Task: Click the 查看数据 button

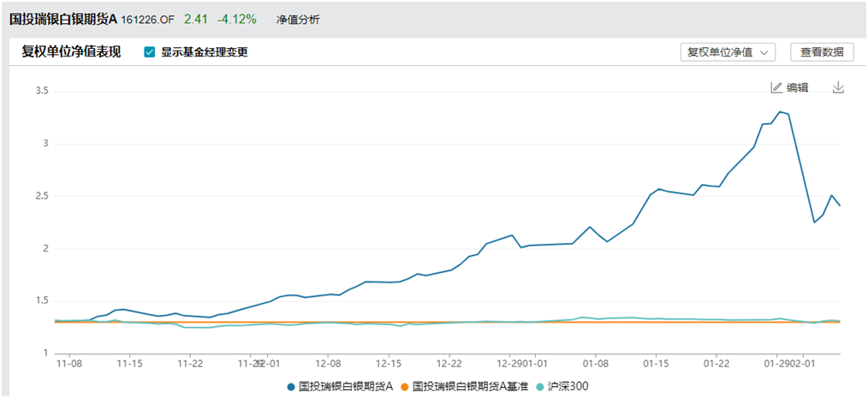Action: coord(822,52)
